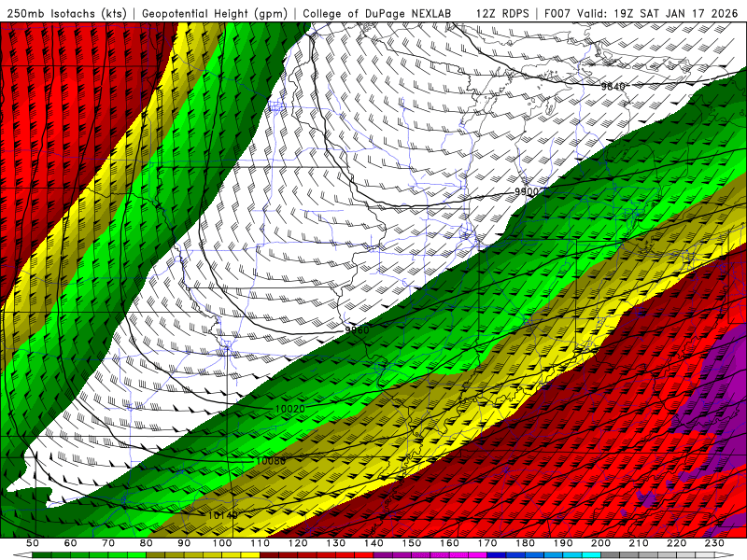The height and width of the screenshot is (560, 747).
Task: Click the 160 value on the color scale
Action: (449, 543)
